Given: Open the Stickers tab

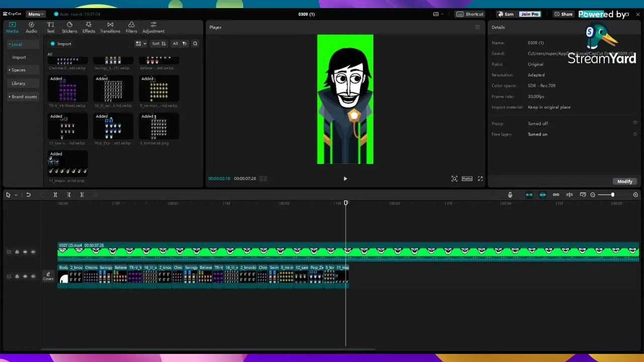Looking at the screenshot, I should pos(69,27).
